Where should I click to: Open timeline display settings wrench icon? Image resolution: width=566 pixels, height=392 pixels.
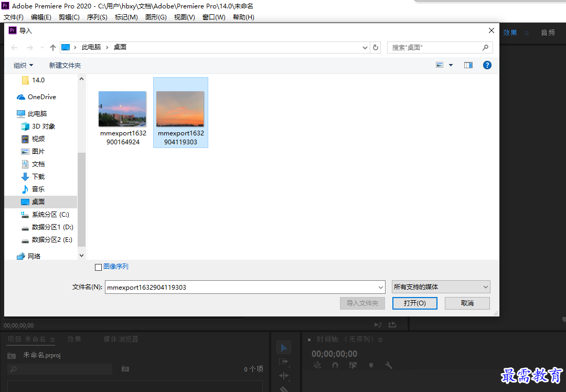click(x=388, y=365)
